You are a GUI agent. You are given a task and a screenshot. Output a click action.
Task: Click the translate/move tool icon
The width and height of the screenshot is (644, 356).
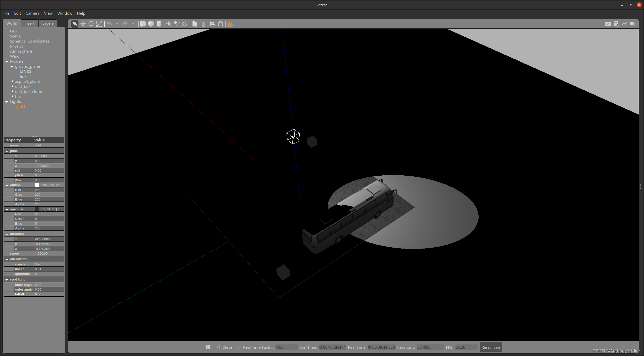click(x=83, y=24)
